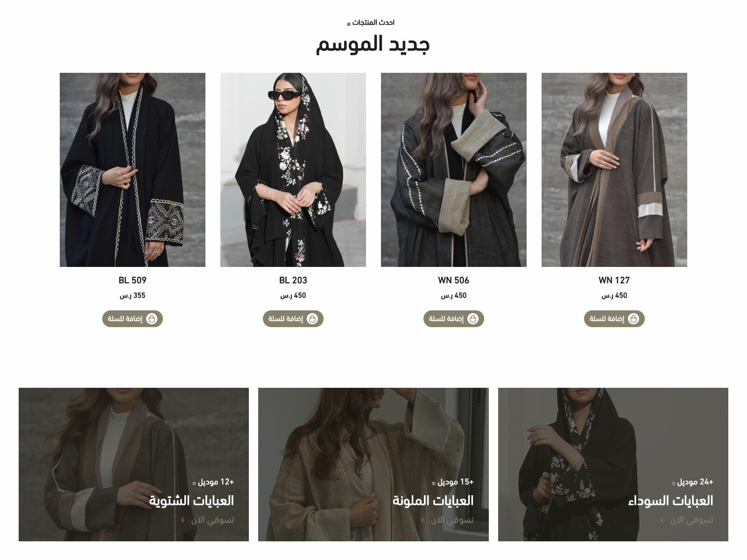
Task: Open the WN 127 product title
Action: pos(614,280)
